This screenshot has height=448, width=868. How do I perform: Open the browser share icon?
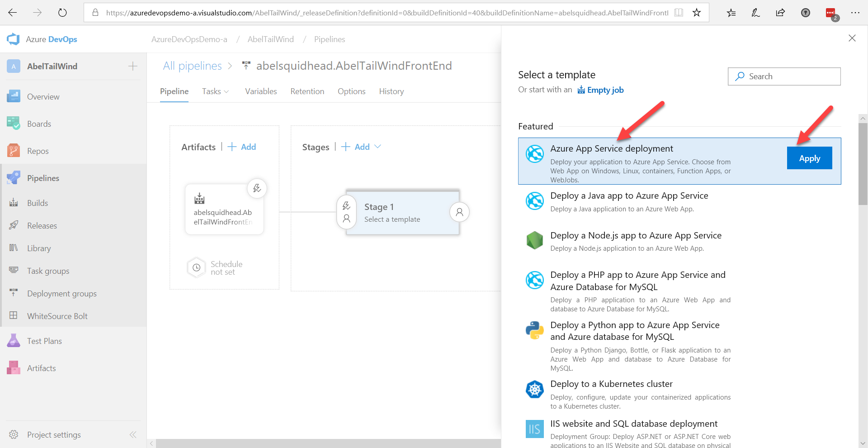[780, 13]
